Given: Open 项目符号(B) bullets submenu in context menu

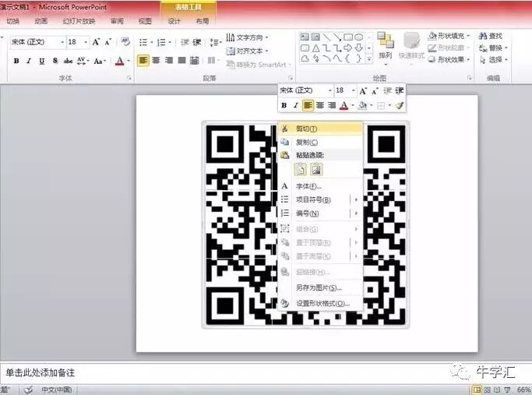Looking at the screenshot, I should coord(320,200).
